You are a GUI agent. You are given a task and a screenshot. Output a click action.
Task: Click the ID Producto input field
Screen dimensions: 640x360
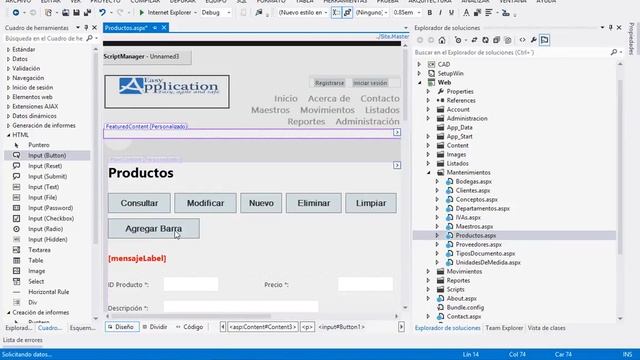coord(191,284)
